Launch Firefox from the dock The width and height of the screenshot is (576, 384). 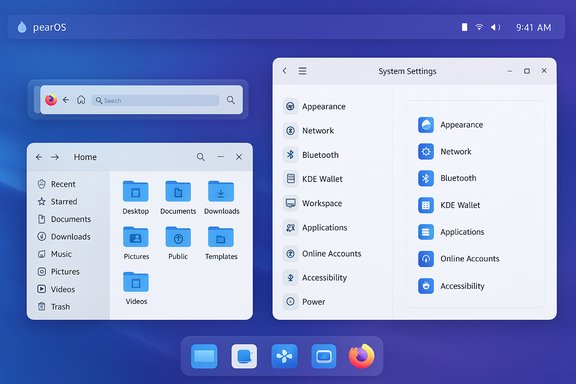pos(362,356)
